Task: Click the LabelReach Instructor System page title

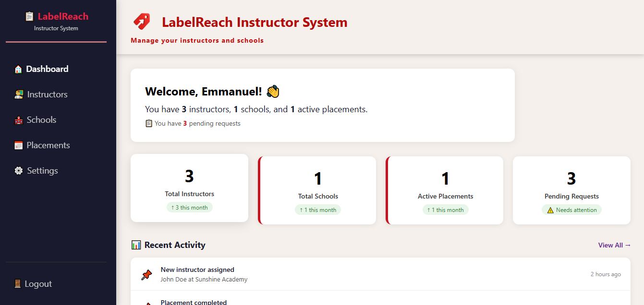Action: [255, 22]
